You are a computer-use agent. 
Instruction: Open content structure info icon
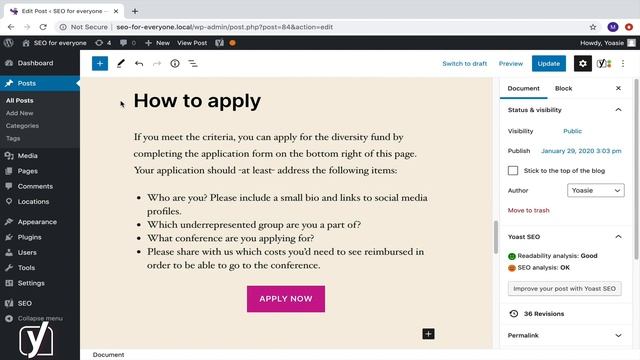tap(175, 64)
